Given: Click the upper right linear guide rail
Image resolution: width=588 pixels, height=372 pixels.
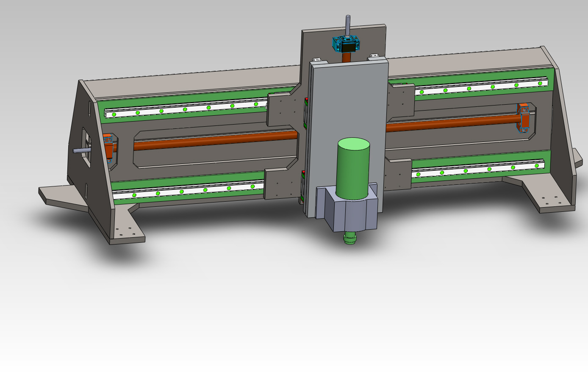Looking at the screenshot, I should coord(479,87).
